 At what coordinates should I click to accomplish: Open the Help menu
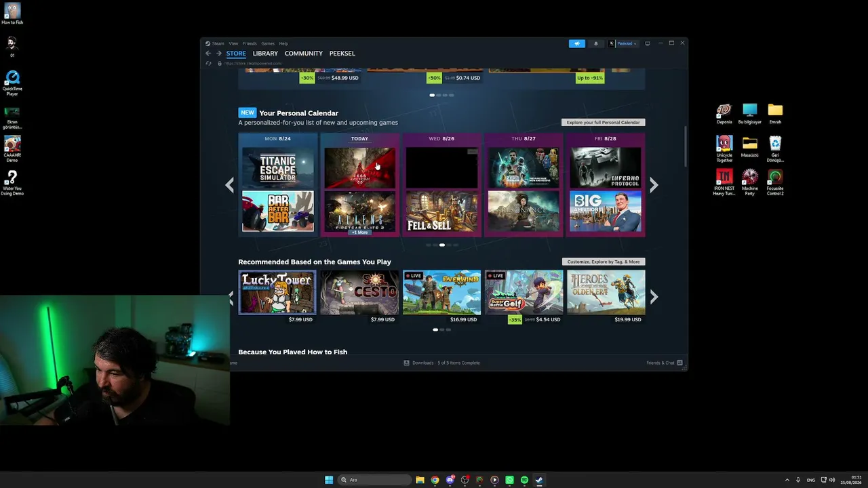click(283, 43)
